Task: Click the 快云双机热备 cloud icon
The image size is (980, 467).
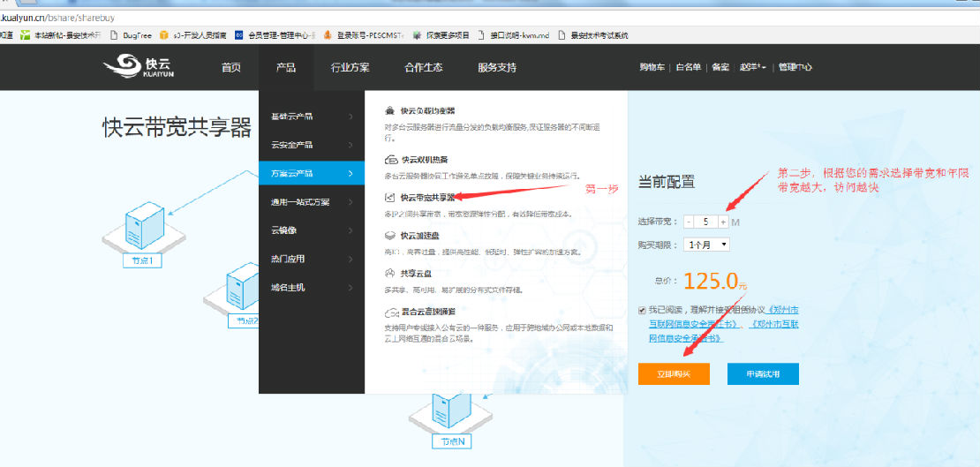Action: (390, 160)
